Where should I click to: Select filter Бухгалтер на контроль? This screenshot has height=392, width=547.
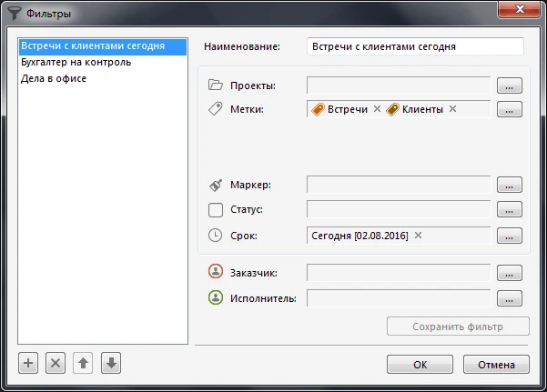(76, 63)
